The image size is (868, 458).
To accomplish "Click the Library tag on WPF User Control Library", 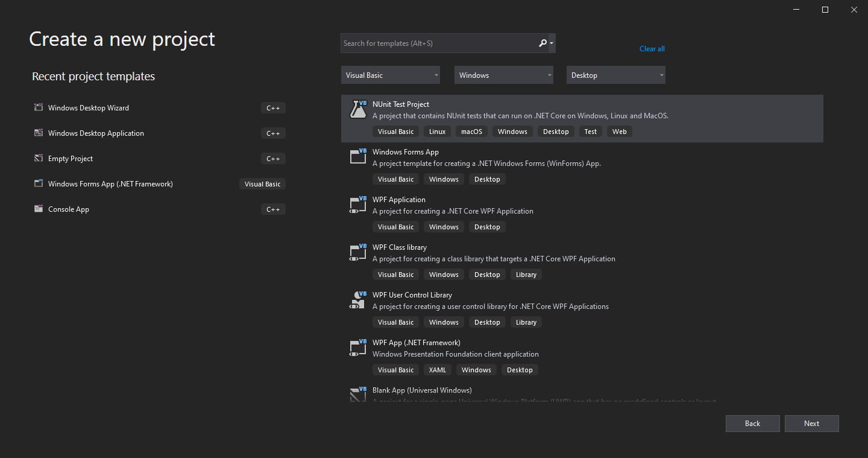I will [526, 322].
